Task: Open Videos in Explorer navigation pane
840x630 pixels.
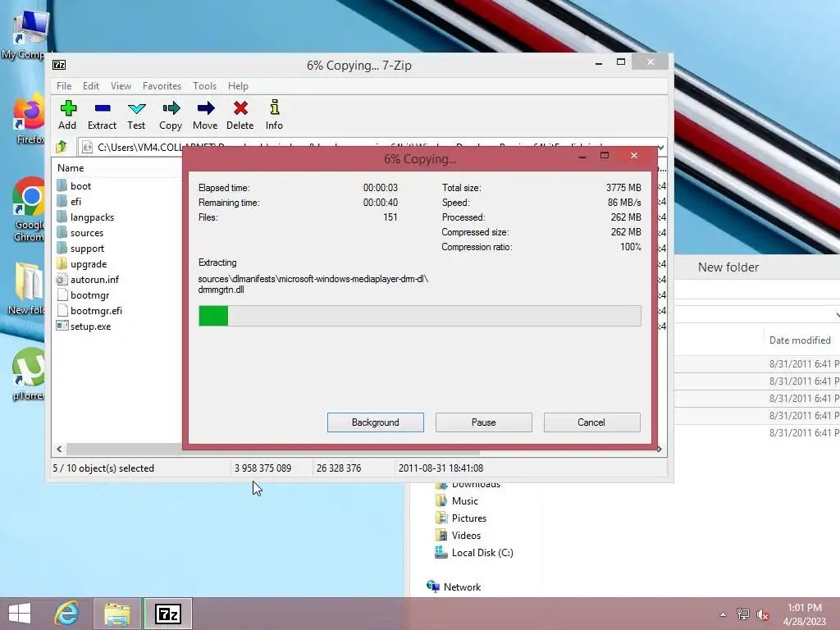Action: (x=466, y=535)
